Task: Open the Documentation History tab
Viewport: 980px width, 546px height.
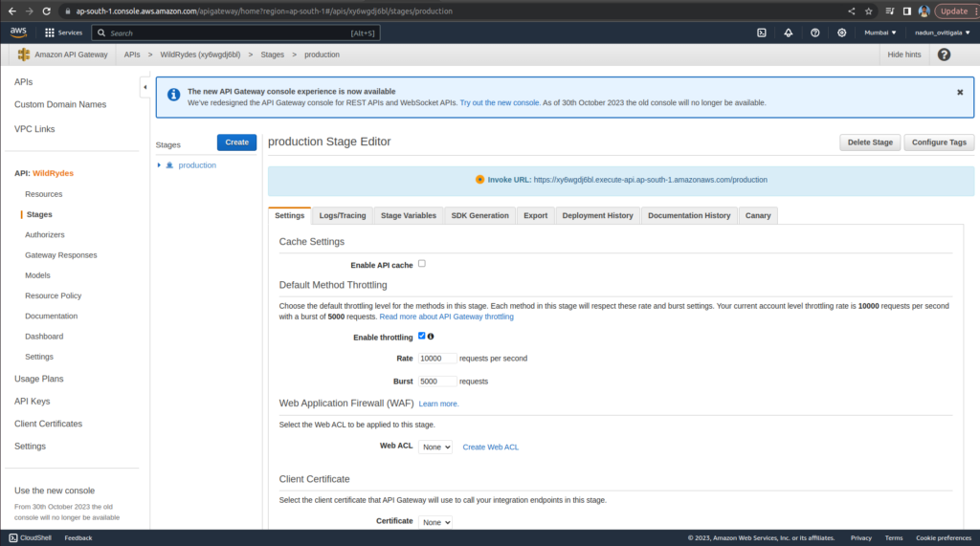Action: pos(689,215)
